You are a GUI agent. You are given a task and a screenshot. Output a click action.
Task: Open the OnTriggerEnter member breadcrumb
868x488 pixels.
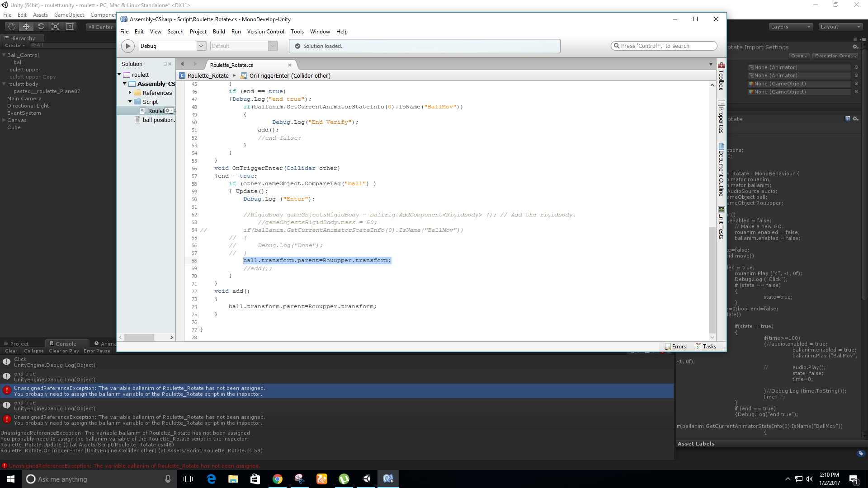point(286,75)
